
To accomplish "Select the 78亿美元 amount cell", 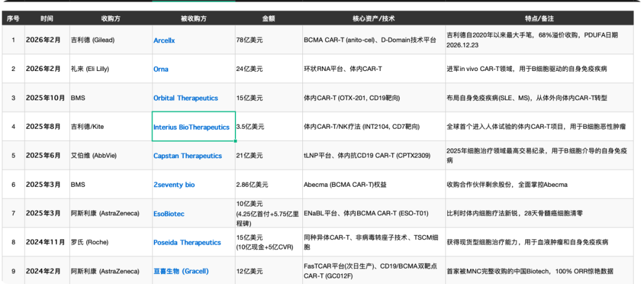I will [x=268, y=41].
